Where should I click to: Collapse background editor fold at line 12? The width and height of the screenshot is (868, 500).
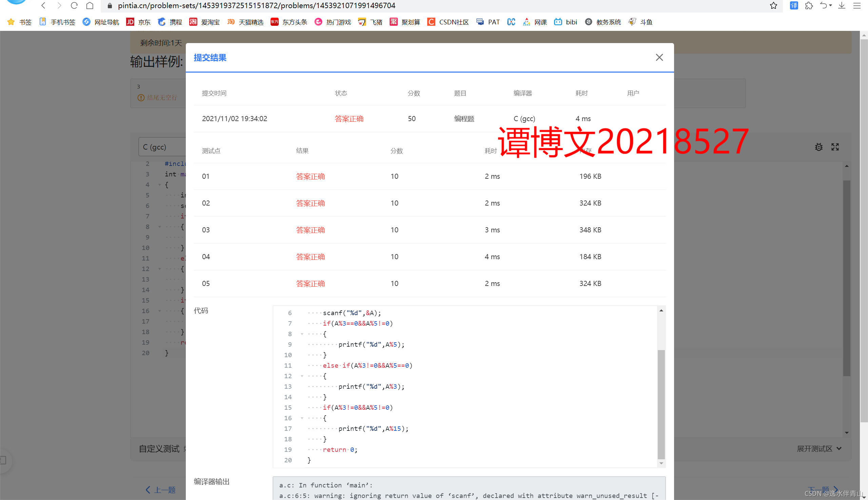click(159, 269)
